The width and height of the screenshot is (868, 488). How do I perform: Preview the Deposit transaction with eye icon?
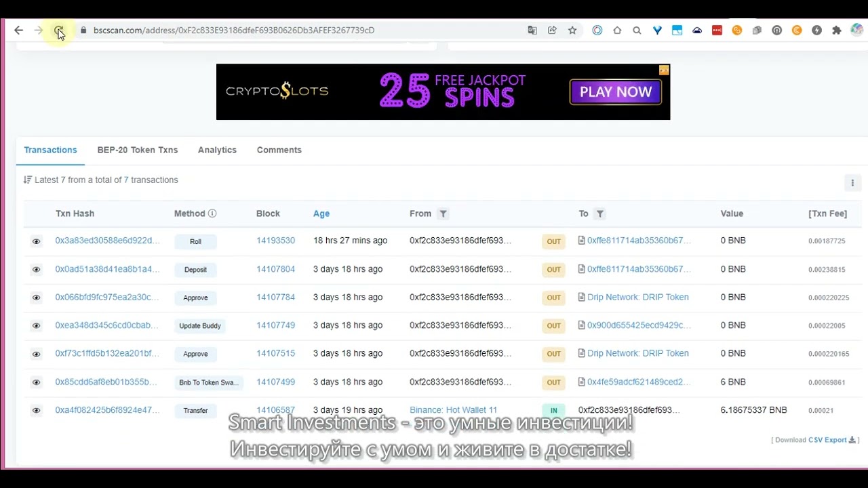tap(37, 270)
